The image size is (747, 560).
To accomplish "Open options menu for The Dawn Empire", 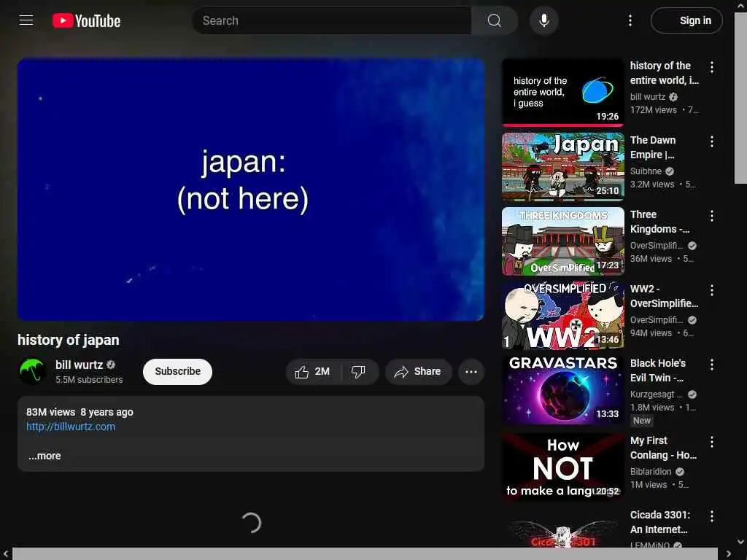I will coord(712,141).
